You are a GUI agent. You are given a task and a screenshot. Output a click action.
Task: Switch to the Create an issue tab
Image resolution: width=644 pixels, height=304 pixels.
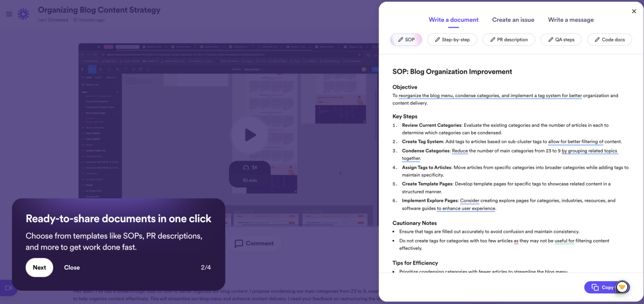pyautogui.click(x=513, y=20)
